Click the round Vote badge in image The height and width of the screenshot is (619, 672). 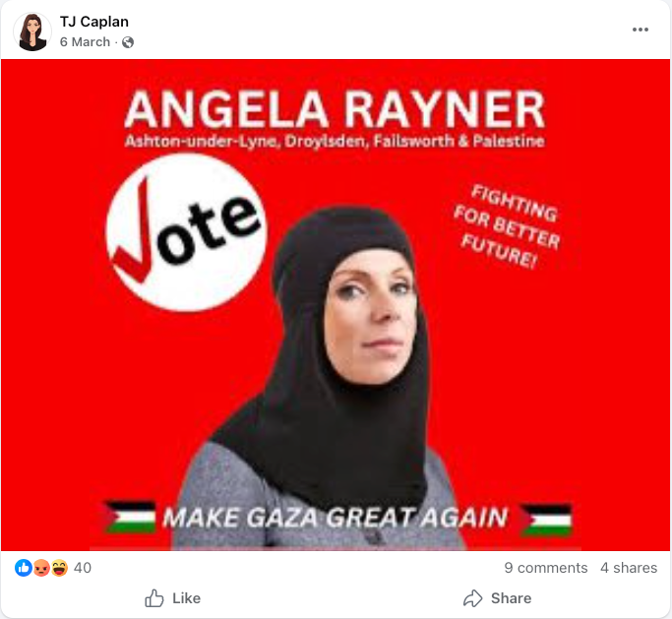pos(186,233)
